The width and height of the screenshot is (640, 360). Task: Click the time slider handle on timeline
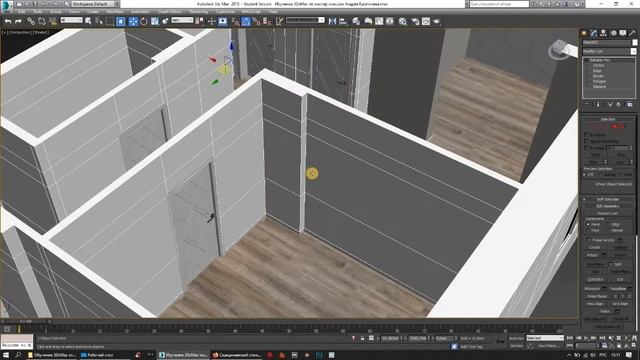[25, 322]
